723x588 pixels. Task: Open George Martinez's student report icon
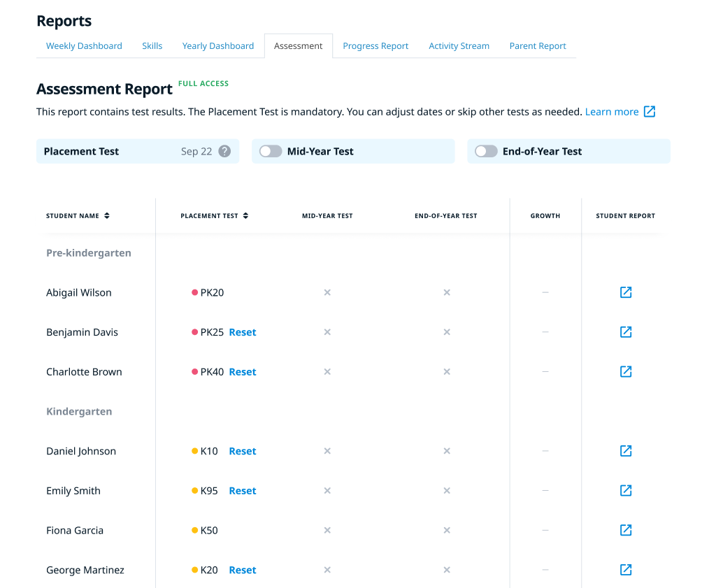[x=626, y=570]
